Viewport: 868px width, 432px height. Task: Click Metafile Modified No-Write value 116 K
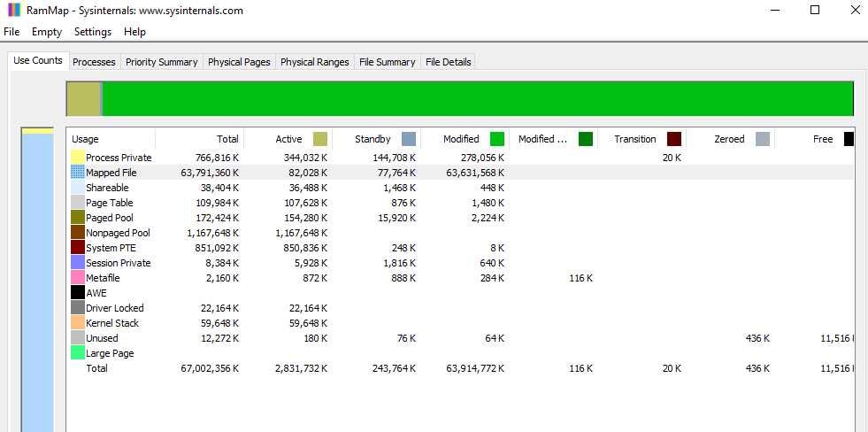click(580, 278)
